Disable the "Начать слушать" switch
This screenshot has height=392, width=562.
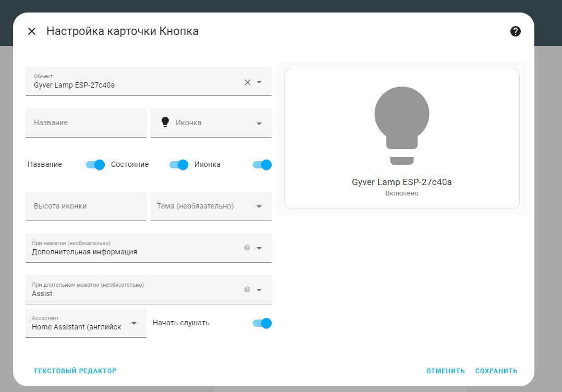[x=262, y=323]
